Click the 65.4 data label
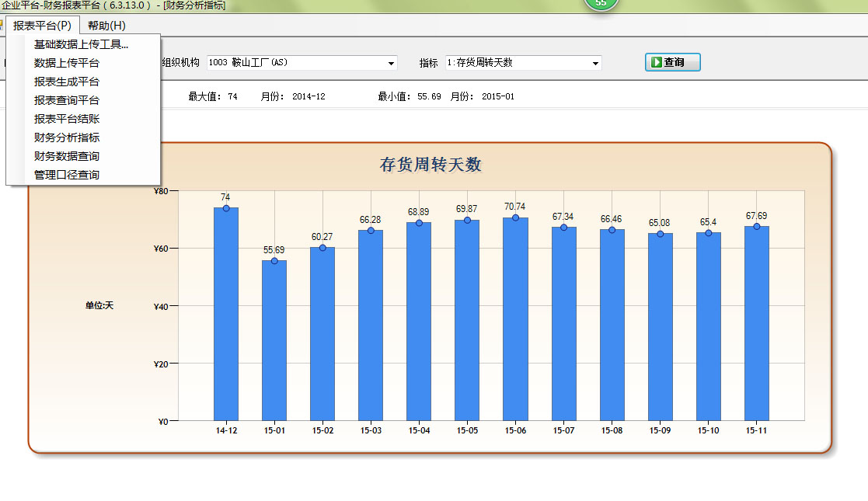The image size is (868, 501). click(708, 222)
